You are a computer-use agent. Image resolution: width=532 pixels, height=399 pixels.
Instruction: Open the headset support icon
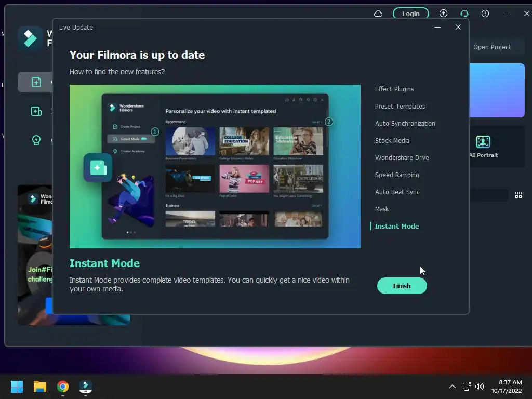tap(464, 14)
